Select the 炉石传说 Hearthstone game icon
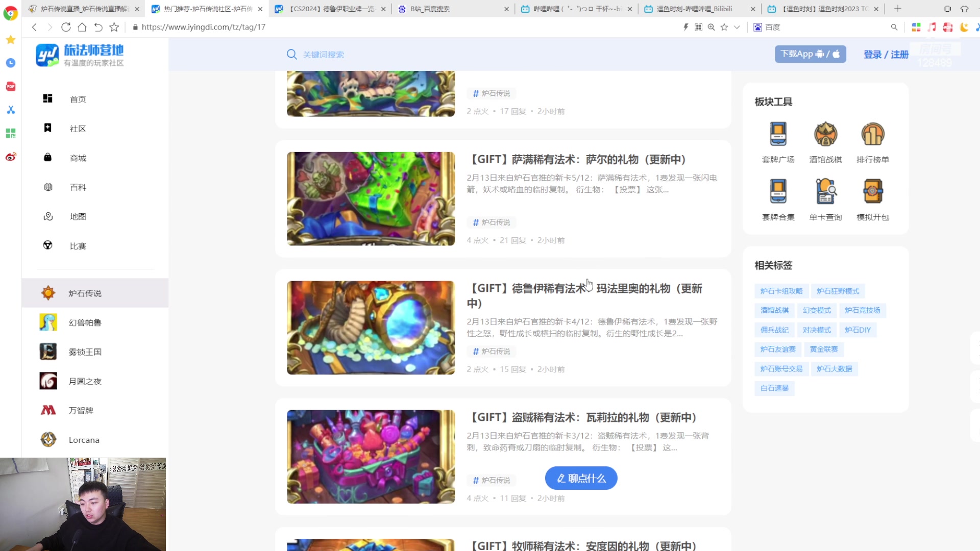 point(48,293)
